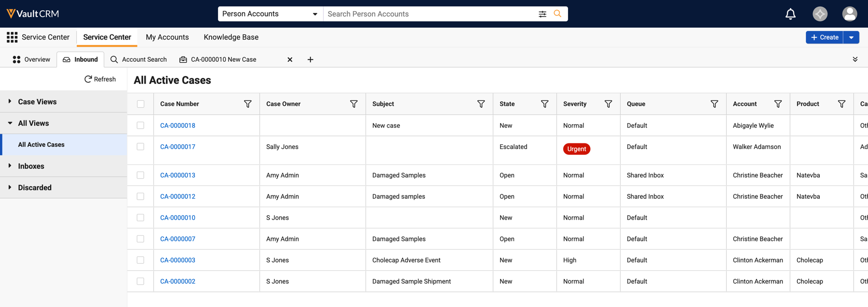
Task: Check the box for case CA-0000013
Action: click(x=140, y=175)
